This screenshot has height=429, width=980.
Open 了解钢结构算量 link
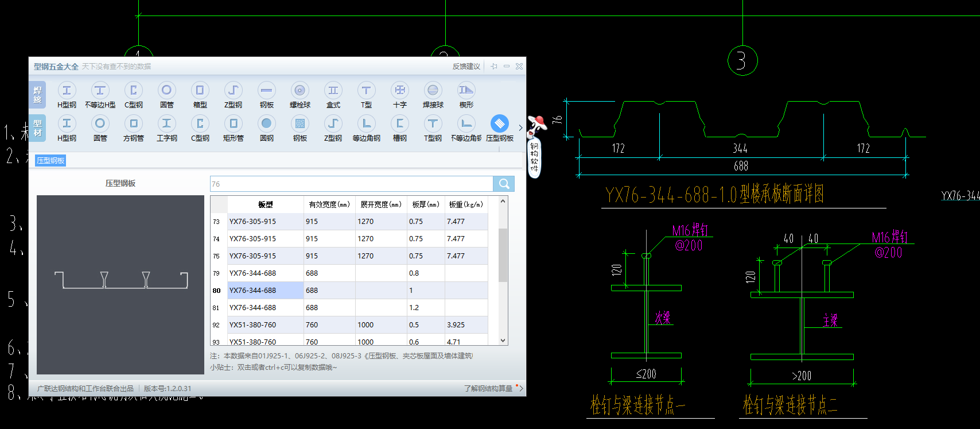(488, 389)
